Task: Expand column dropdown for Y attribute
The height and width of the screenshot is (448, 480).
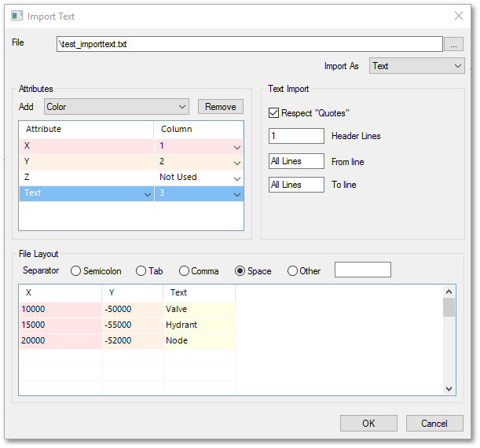Action: point(237,163)
